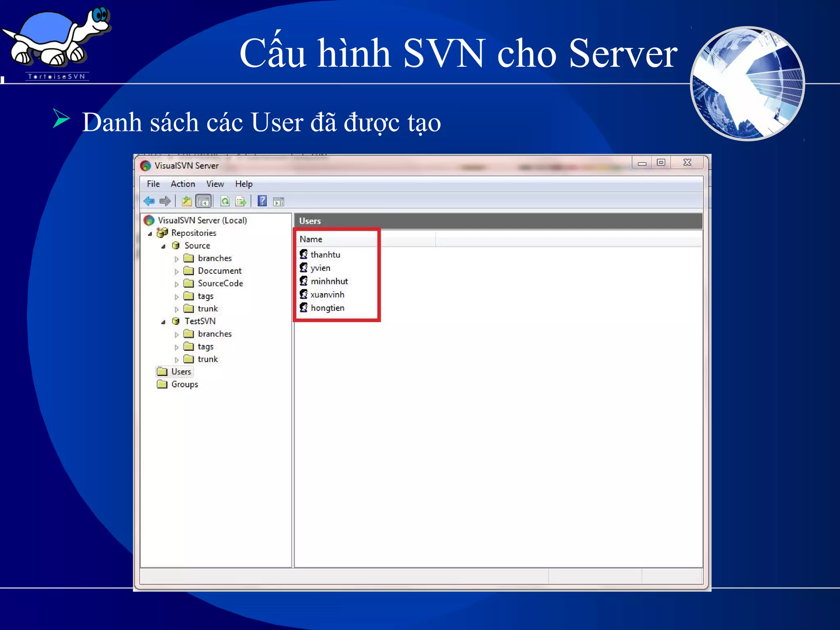Image resolution: width=840 pixels, height=630 pixels.
Task: Click the VisualSVN Server title bar logo
Action: coord(146,166)
